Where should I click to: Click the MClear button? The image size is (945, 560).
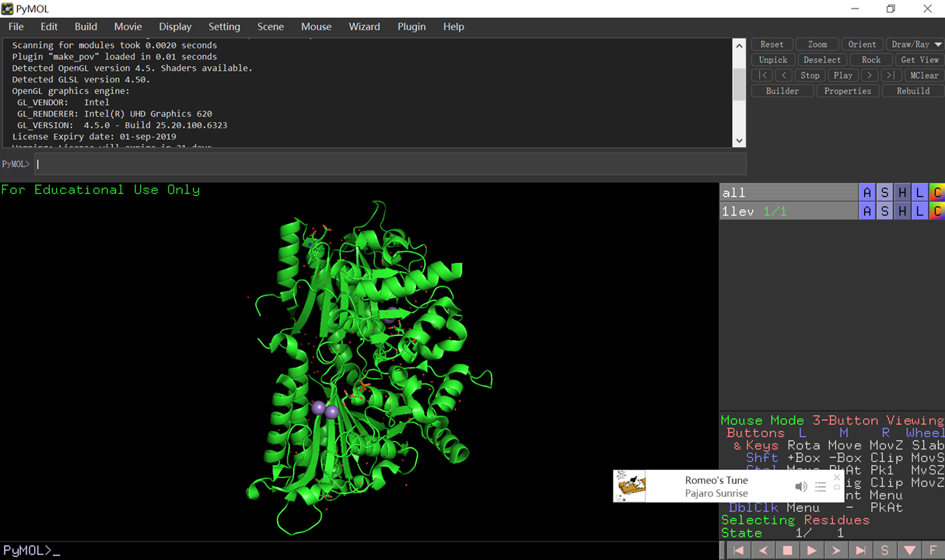tap(924, 75)
